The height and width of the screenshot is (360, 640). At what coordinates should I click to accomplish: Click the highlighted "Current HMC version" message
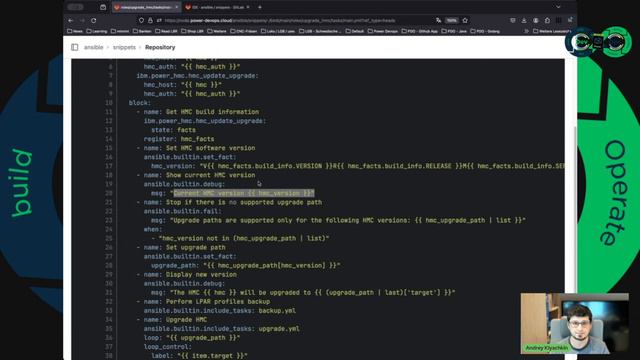(x=244, y=193)
